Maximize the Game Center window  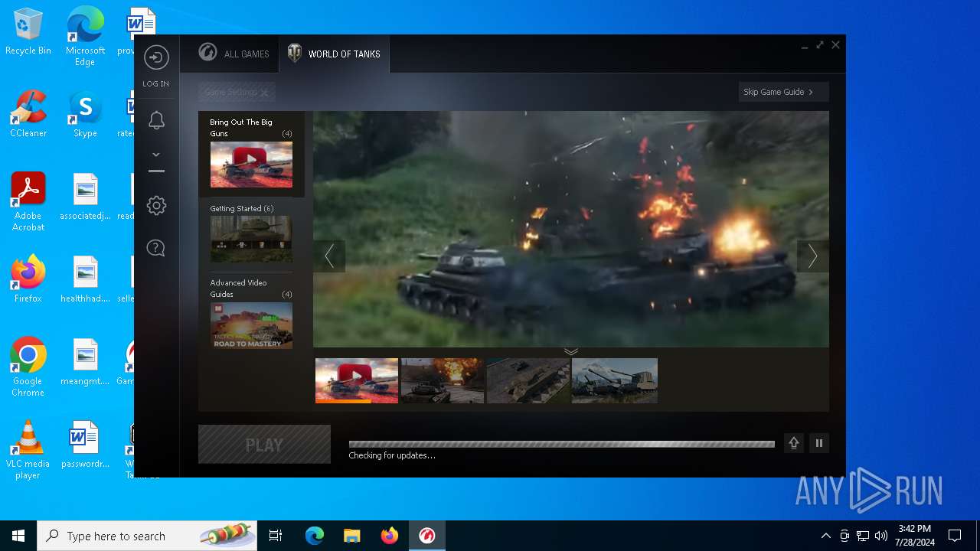(x=820, y=45)
